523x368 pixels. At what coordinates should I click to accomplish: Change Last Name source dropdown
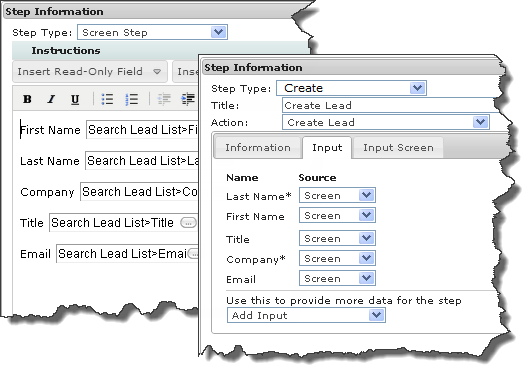tap(337, 196)
